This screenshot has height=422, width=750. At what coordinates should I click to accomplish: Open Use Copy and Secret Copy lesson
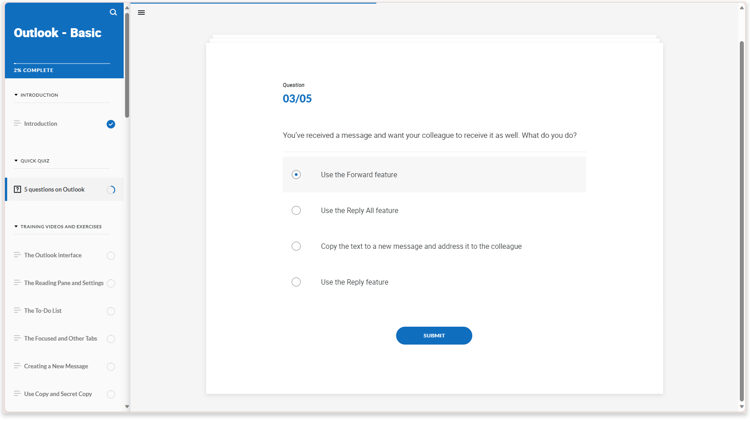pyautogui.click(x=58, y=394)
